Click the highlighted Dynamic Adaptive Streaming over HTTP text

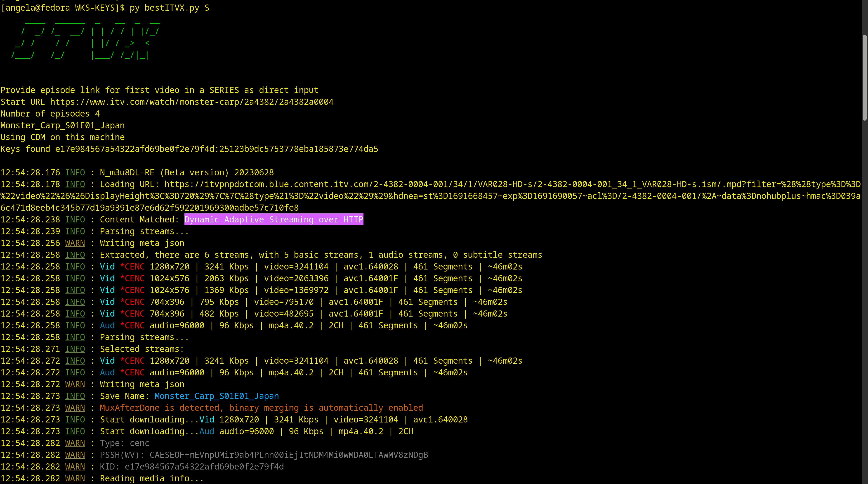click(274, 219)
